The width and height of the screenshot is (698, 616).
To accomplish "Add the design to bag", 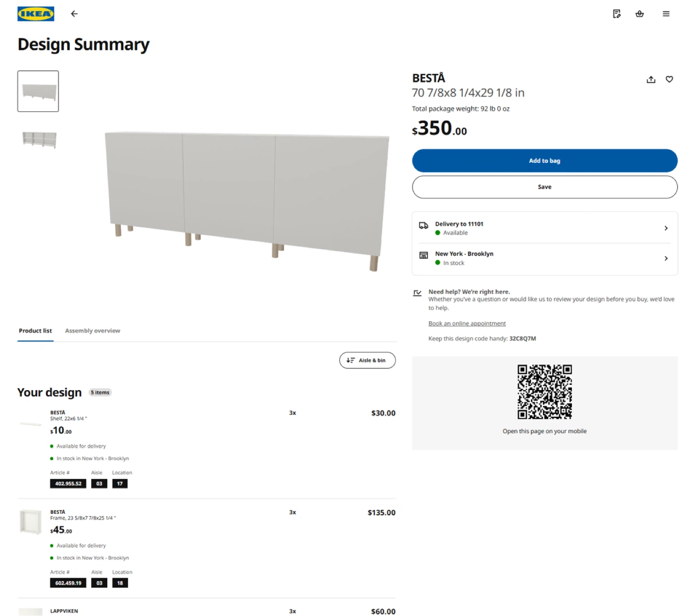I will 545,161.
